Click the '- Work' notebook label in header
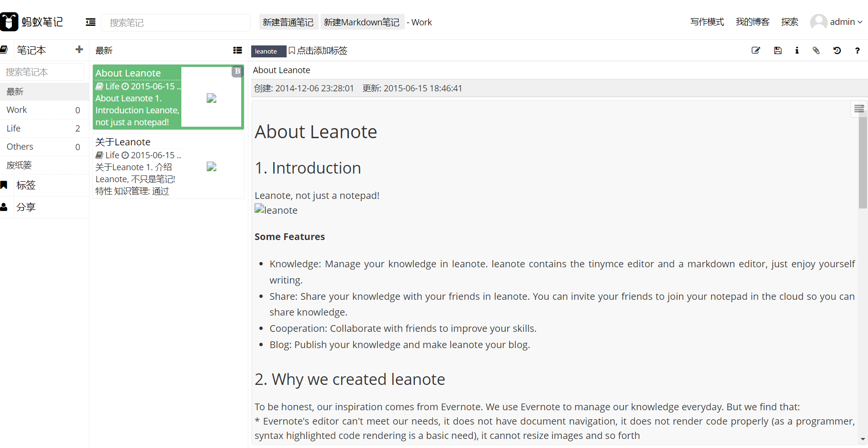The height and width of the screenshot is (448, 868). (x=419, y=22)
